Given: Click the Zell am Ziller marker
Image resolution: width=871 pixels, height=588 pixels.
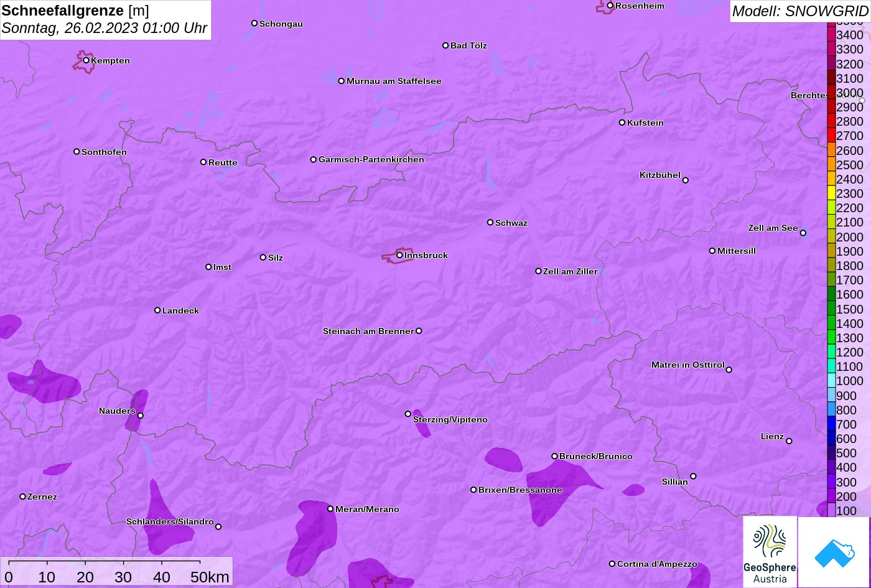Looking at the screenshot, I should pos(539,271).
